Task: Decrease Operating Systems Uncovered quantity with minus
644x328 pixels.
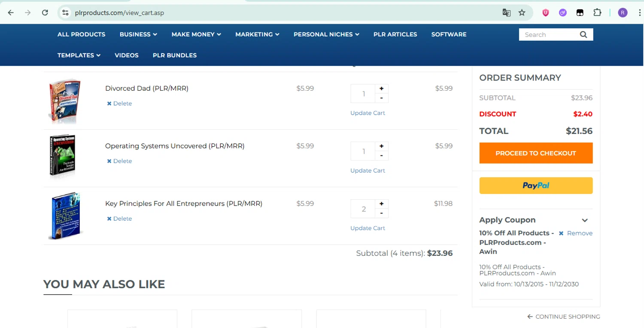Action: click(x=381, y=156)
